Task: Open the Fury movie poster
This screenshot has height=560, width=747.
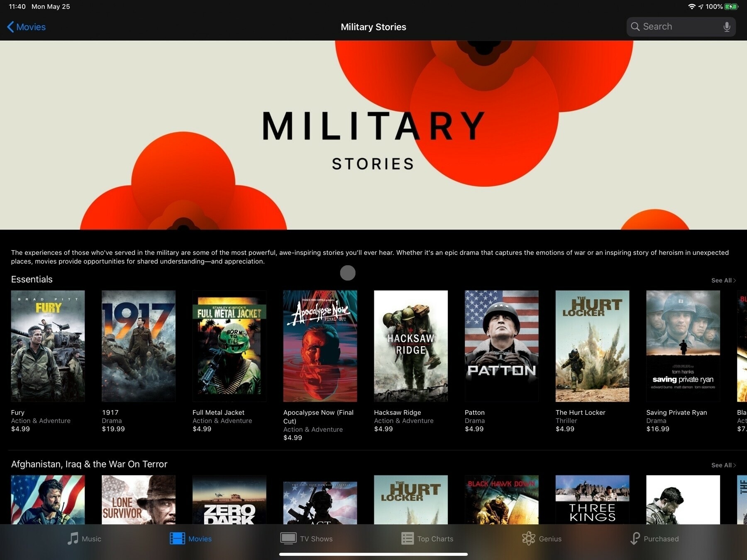Action: 48,346
